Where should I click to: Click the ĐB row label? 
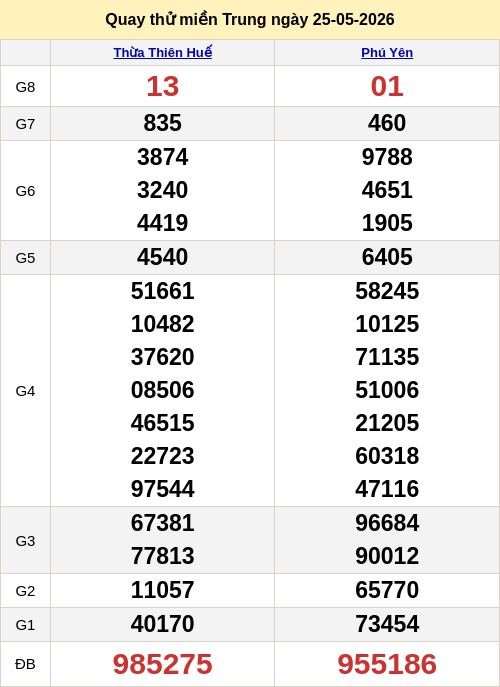coord(25,664)
